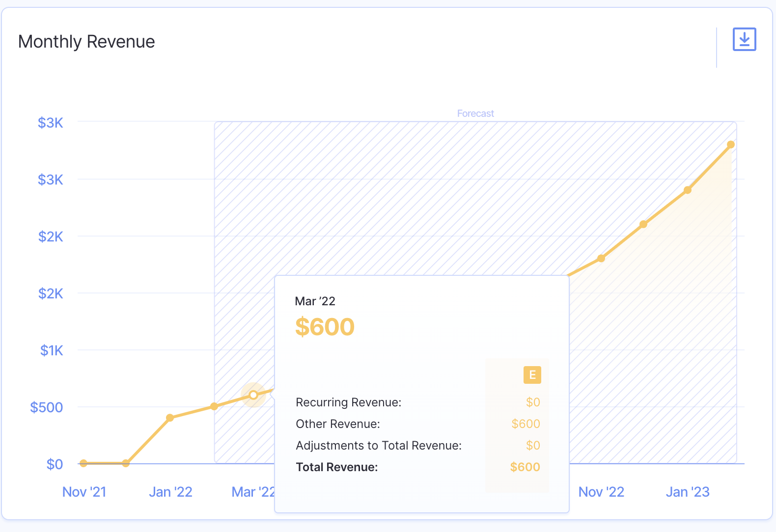Screen dimensions: 776x532
Task: Select the Jan '22 data point on line
Action: [170, 418]
